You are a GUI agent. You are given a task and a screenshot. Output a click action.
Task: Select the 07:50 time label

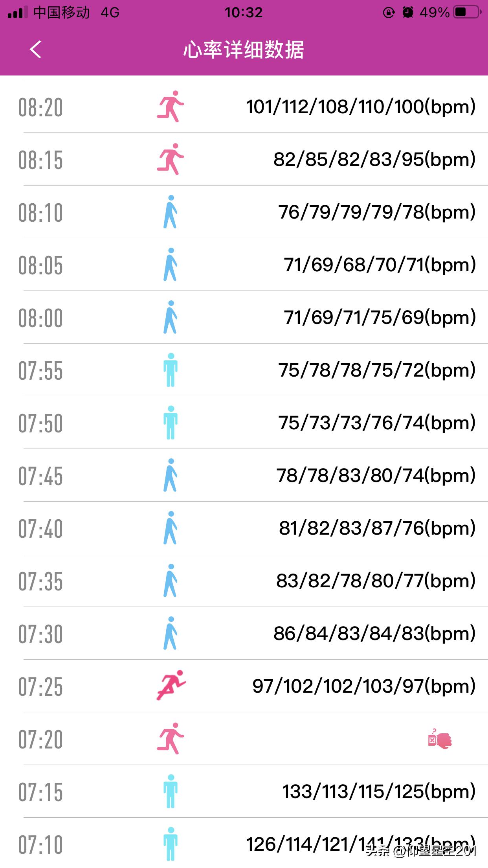[x=40, y=423]
